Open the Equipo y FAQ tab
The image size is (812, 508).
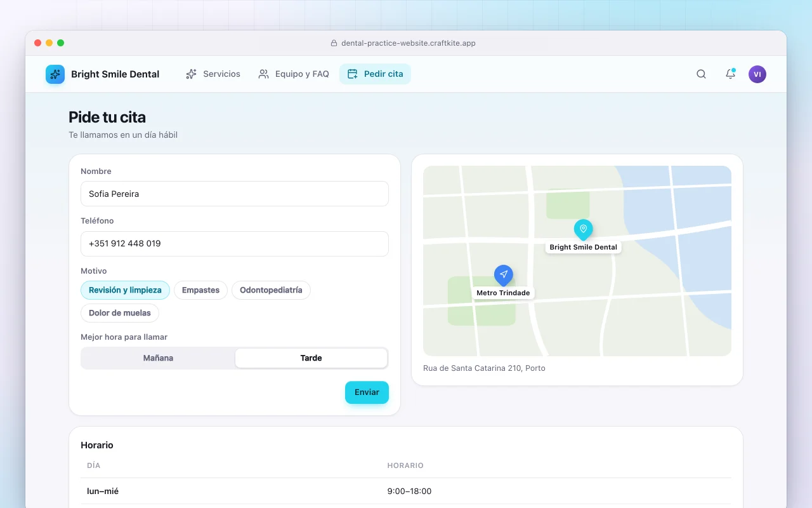click(x=294, y=74)
